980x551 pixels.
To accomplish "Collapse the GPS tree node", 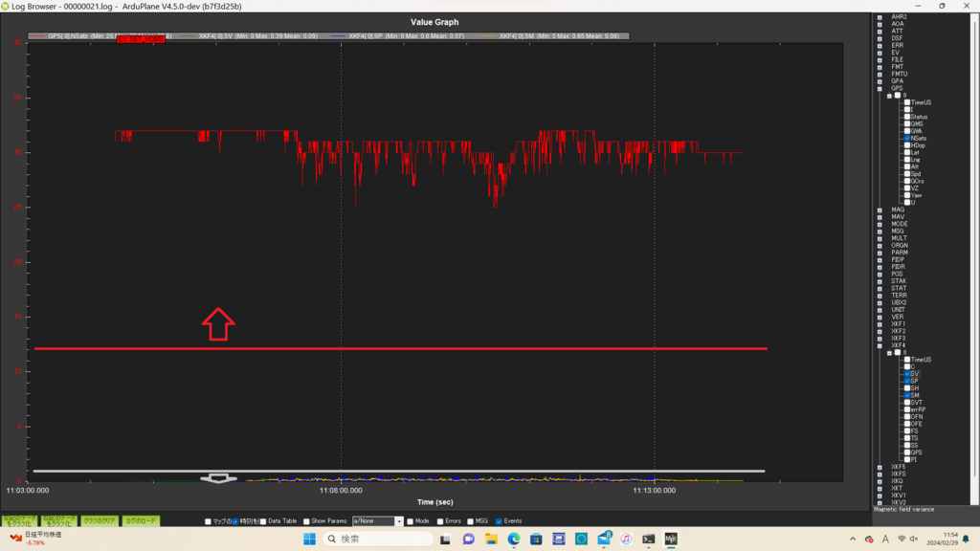I will [880, 88].
